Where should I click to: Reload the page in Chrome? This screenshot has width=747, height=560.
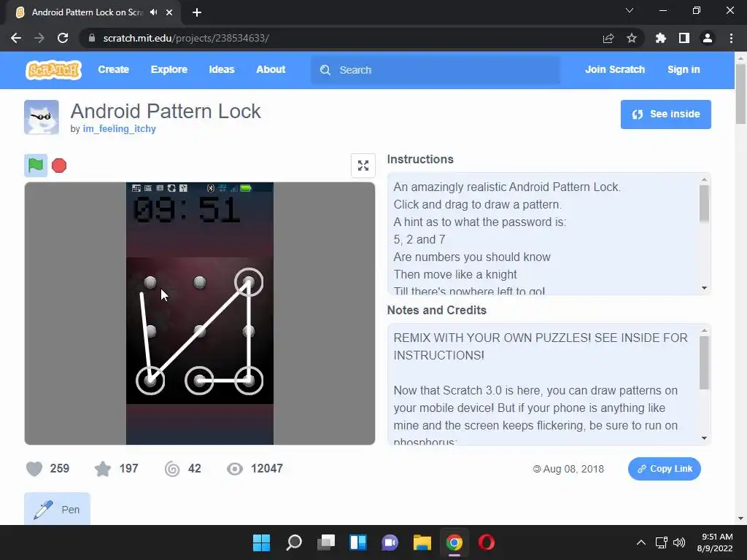pyautogui.click(x=63, y=38)
